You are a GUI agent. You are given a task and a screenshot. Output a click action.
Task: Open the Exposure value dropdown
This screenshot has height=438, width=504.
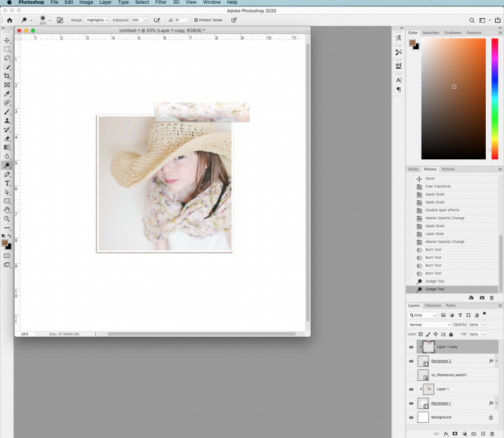pyautogui.click(x=146, y=20)
